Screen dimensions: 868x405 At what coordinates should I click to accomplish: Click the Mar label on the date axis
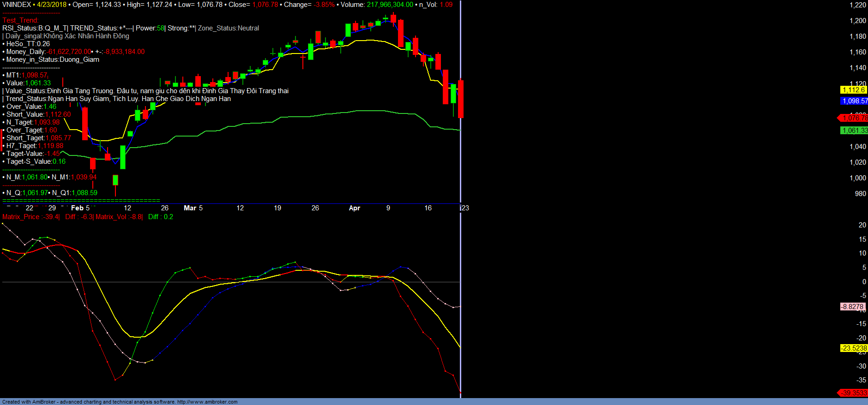pyautogui.click(x=190, y=208)
